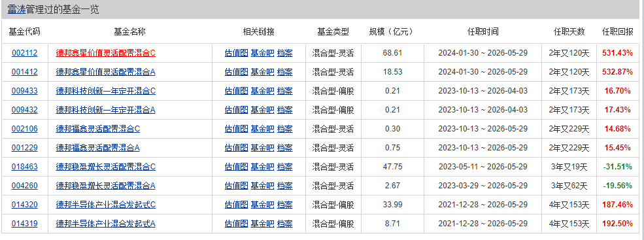The image size is (644, 240).
Task: Open 德邦半导体产业混合发起式C fund page
Action: point(106,205)
